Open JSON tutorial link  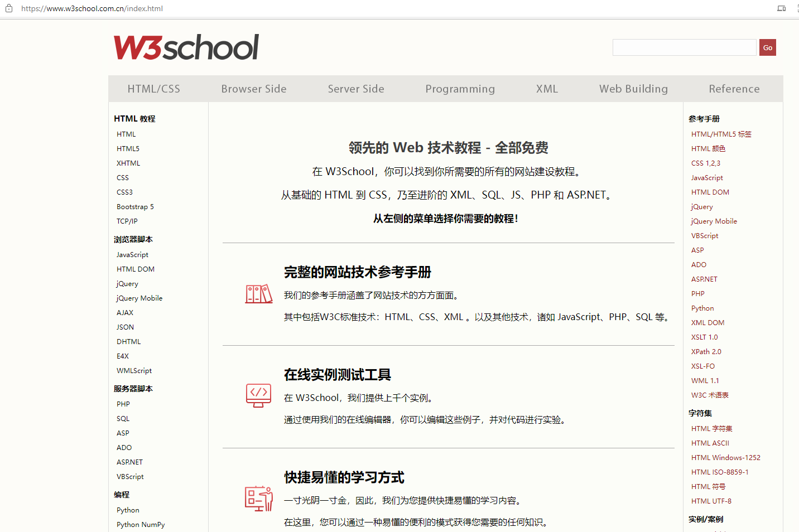pyautogui.click(x=125, y=327)
